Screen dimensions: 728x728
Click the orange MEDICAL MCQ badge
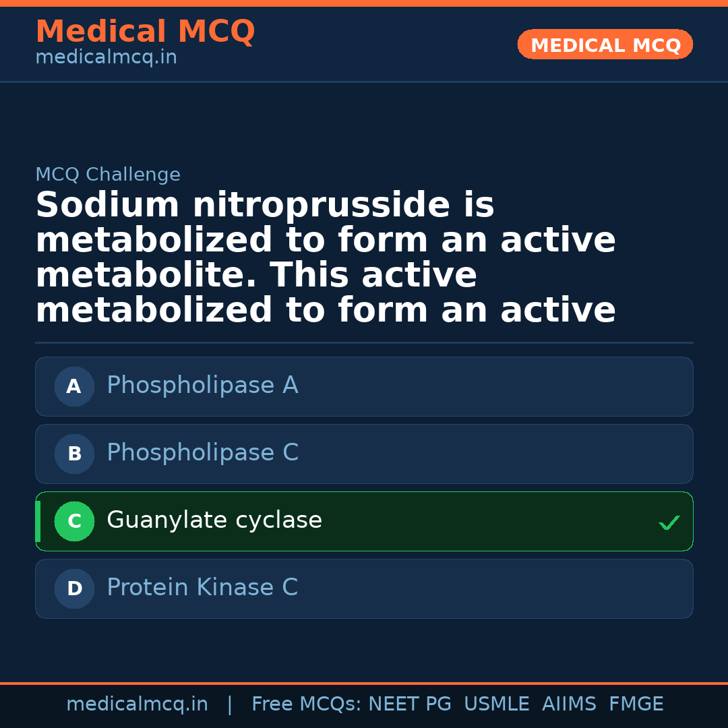605,44
